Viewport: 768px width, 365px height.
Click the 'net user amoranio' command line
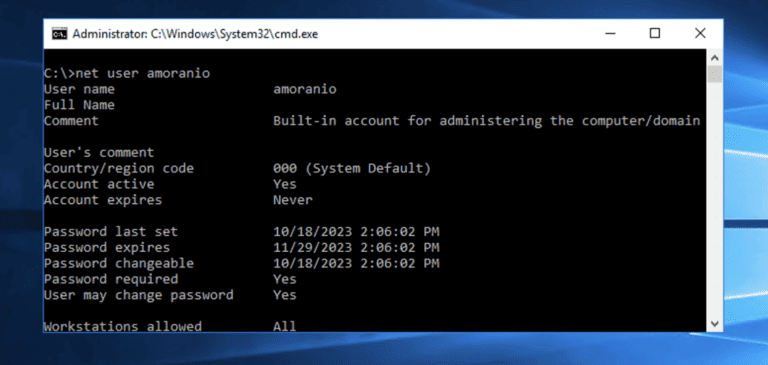pyautogui.click(x=127, y=73)
